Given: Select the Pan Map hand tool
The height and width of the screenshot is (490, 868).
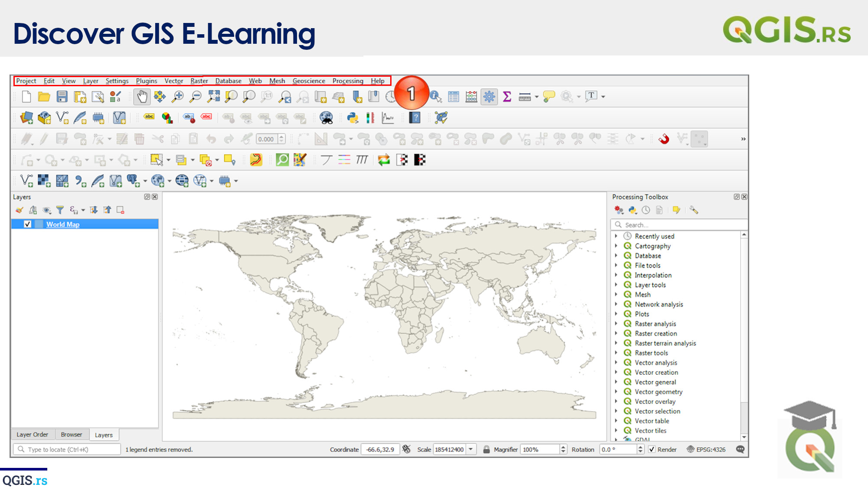Looking at the screenshot, I should pos(142,97).
